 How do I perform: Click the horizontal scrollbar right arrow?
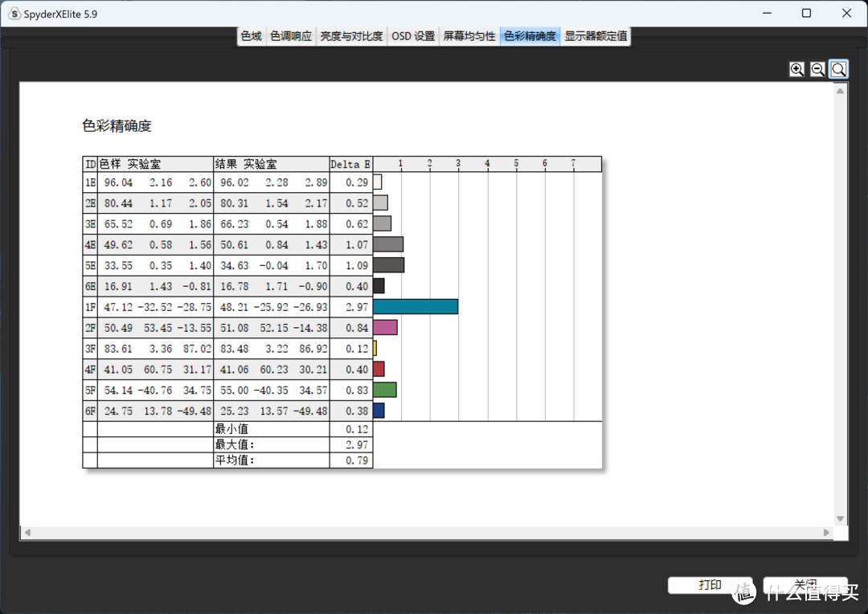(x=826, y=533)
